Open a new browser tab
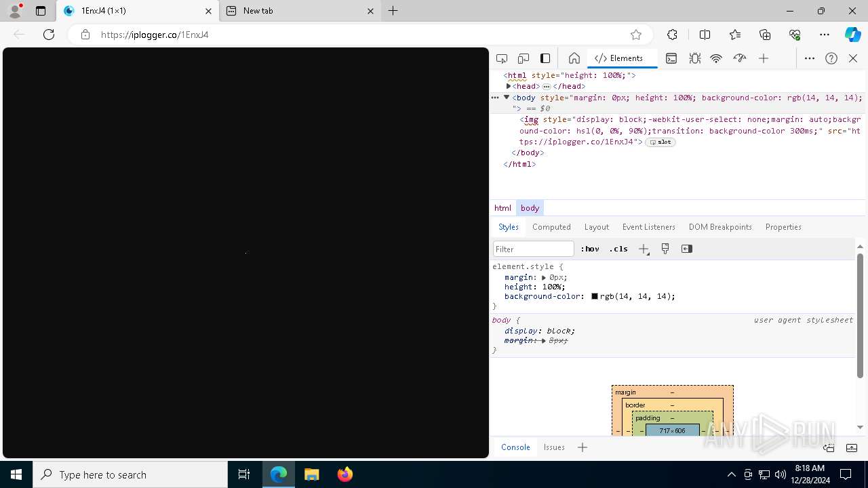The height and width of the screenshot is (488, 868). (x=393, y=11)
